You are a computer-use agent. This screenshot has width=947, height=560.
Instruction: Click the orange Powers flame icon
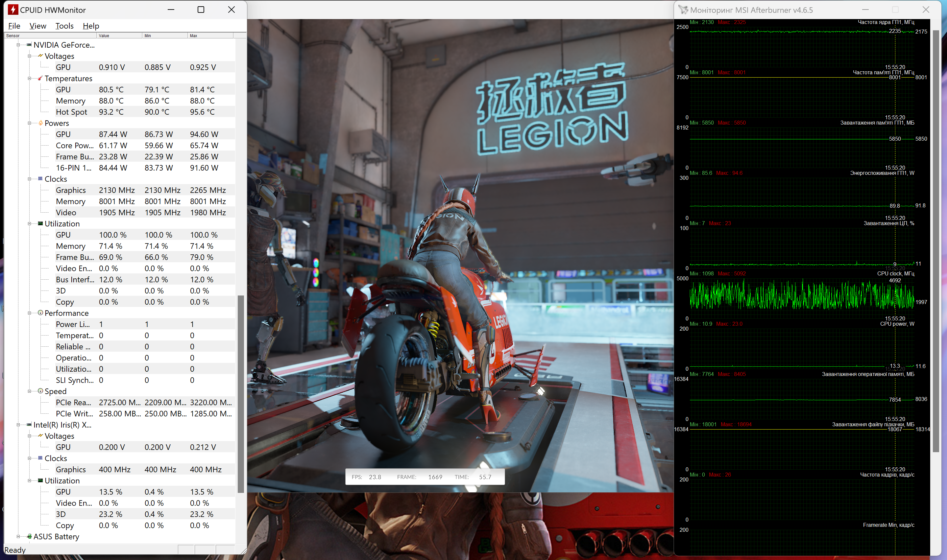pos(40,123)
